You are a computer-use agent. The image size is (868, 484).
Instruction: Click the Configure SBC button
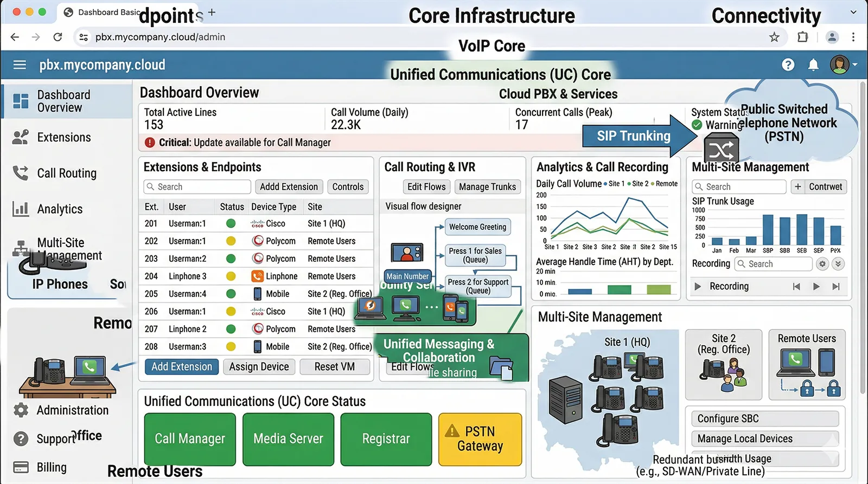pyautogui.click(x=764, y=418)
